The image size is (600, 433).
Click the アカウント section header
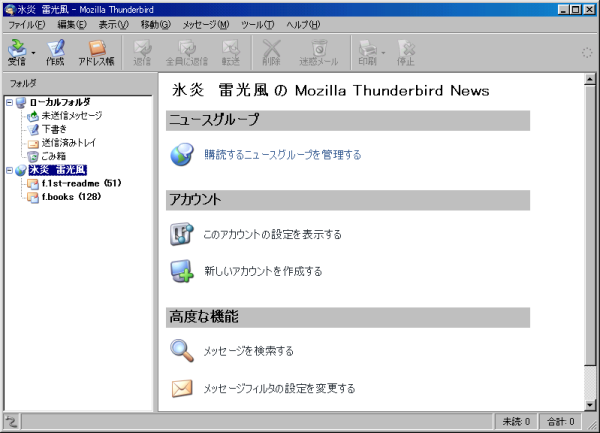(348, 200)
